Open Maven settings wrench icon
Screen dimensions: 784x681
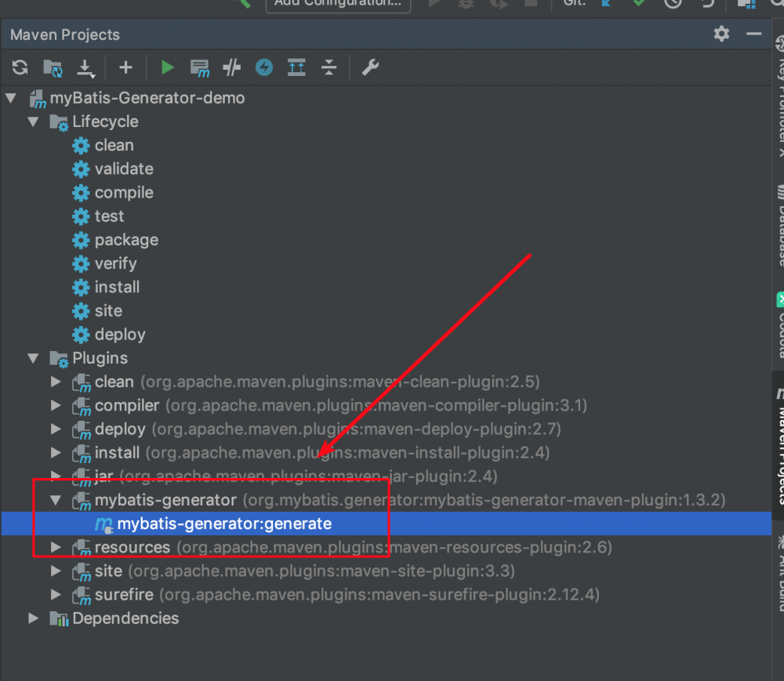coord(370,67)
